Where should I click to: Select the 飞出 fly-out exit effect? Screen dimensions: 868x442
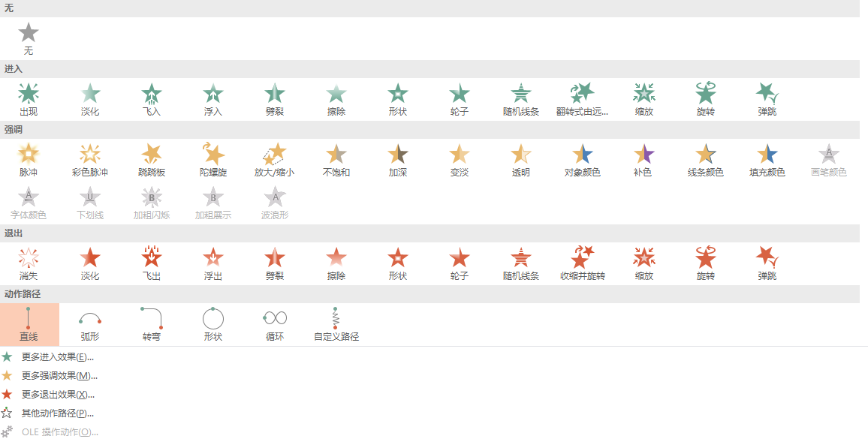click(x=152, y=264)
